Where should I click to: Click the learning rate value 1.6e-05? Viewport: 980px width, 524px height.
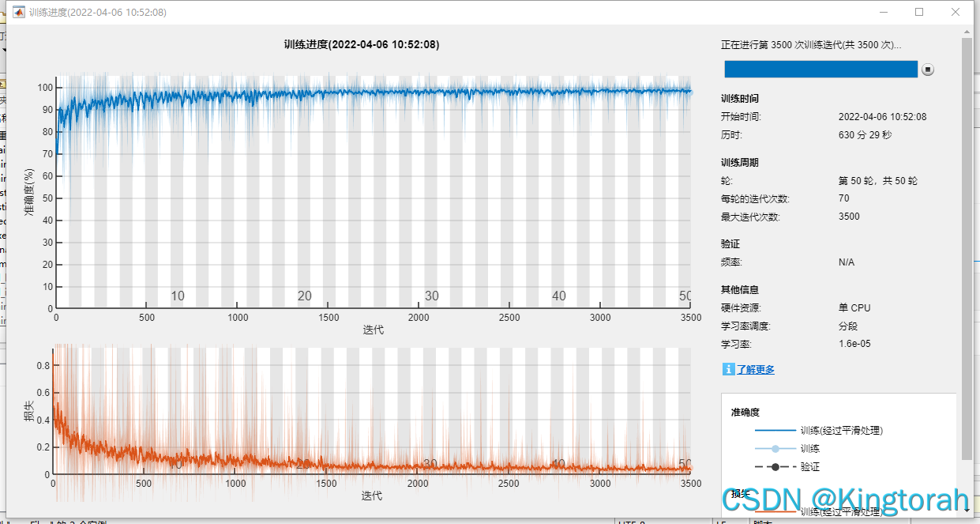[x=854, y=344]
